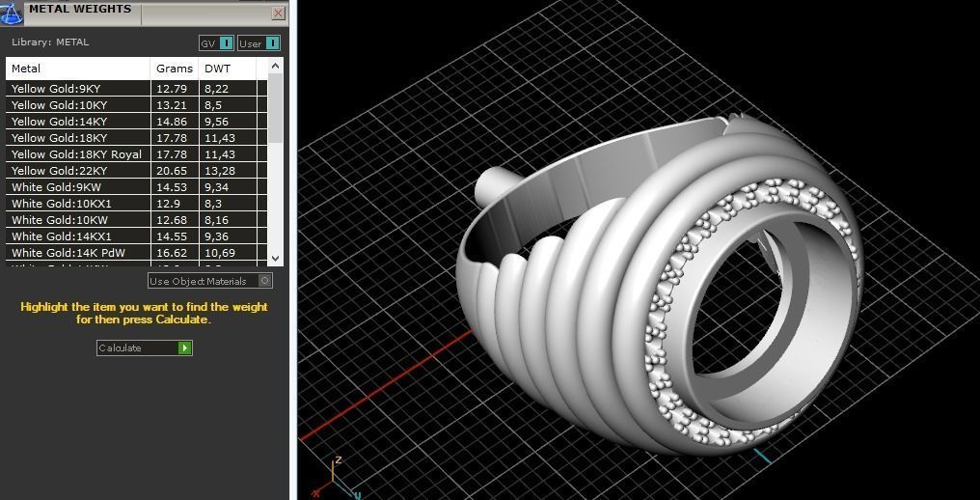980x500 pixels.
Task: Select the White Gold:10KX1 row
Action: tap(137, 204)
